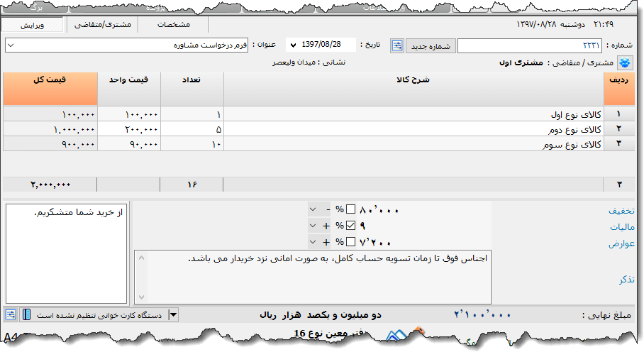The height and width of the screenshot is (352, 644).
Task: Click the sum total ۲,۰۰۰,۰۰۰ in footer row
Action: coord(50,185)
